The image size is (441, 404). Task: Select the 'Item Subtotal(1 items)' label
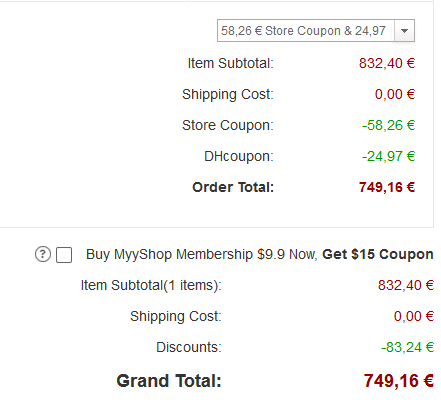(151, 285)
